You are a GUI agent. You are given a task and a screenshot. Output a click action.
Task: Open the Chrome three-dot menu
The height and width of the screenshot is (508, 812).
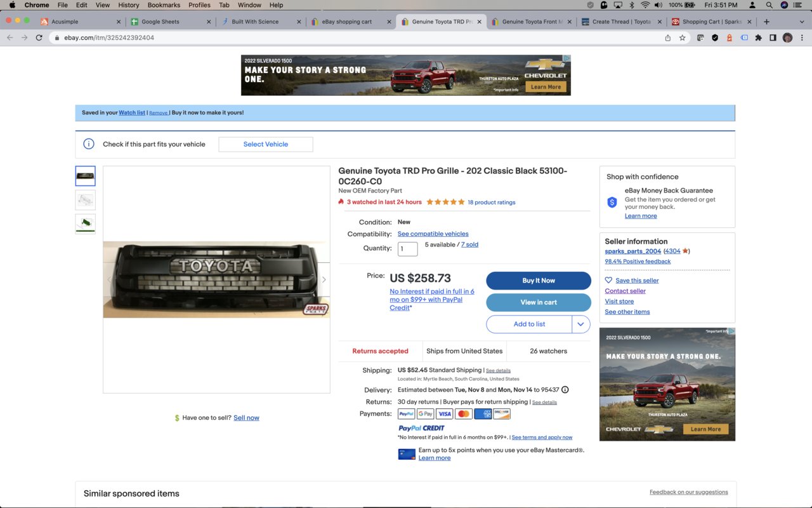(802, 37)
